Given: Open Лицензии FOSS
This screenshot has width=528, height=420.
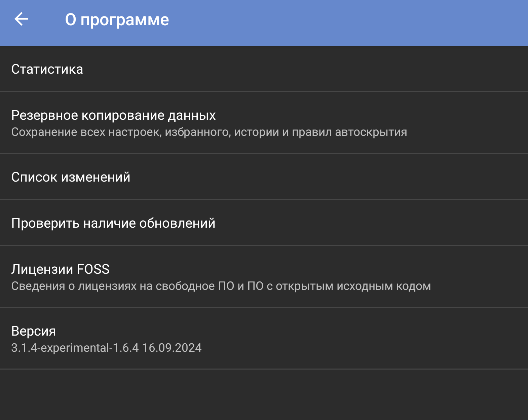Looking at the screenshot, I should tap(264, 276).
